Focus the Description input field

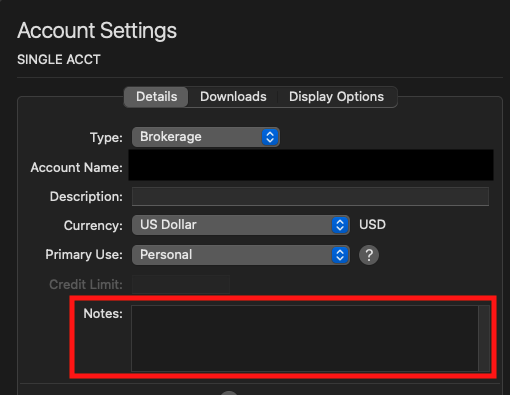click(310, 196)
